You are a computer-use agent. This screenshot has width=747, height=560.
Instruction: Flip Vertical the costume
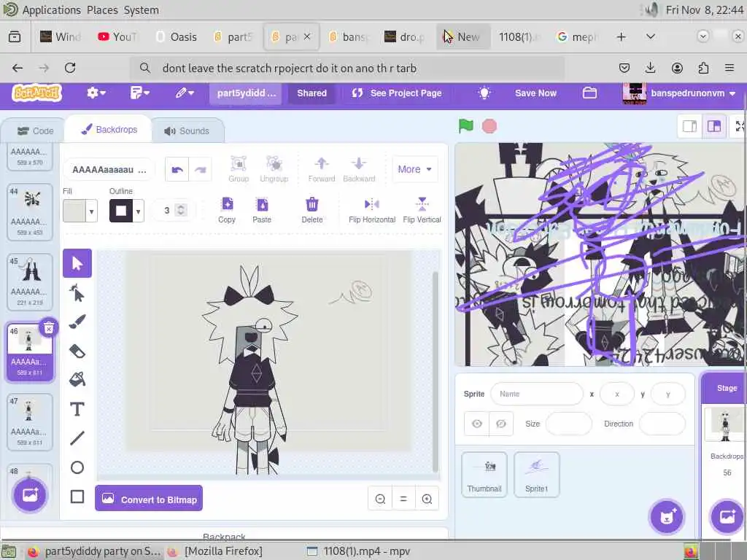[x=422, y=209]
